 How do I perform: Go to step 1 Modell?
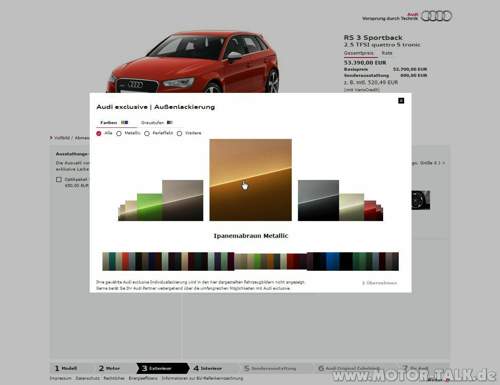click(66, 368)
